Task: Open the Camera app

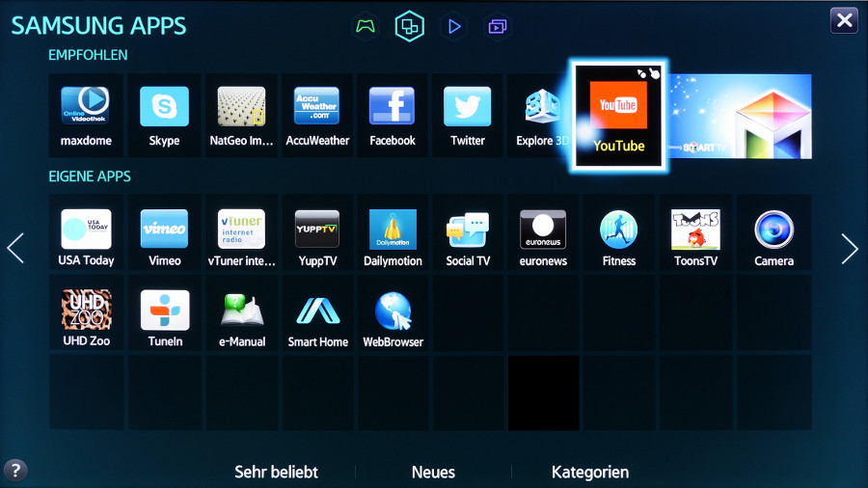Action: [773, 234]
